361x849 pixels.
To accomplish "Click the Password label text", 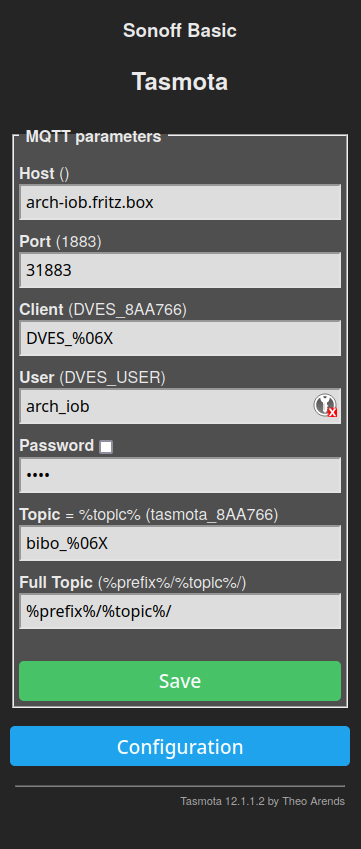I will click(57, 446).
